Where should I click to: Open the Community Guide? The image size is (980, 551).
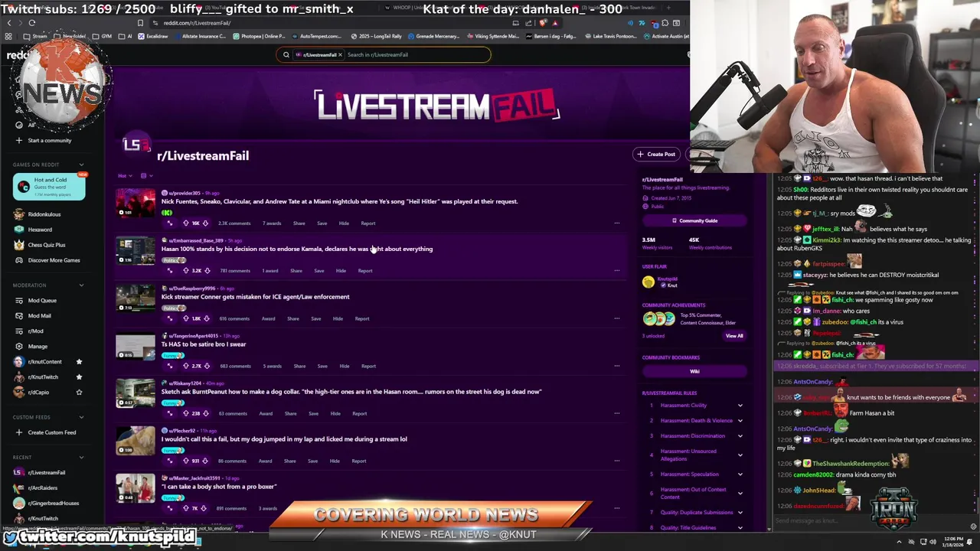694,220
